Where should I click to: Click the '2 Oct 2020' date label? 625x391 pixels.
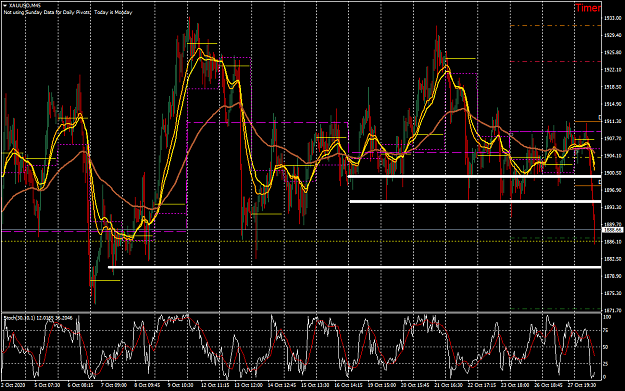click(x=13, y=385)
